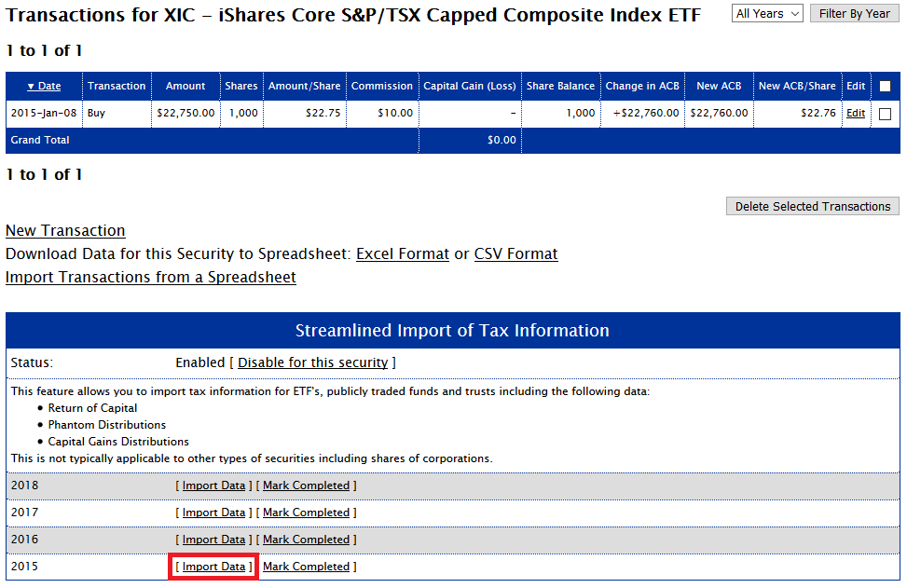The image size is (907, 588).
Task: Click Delete Selected Transactions button
Action: coord(813,207)
